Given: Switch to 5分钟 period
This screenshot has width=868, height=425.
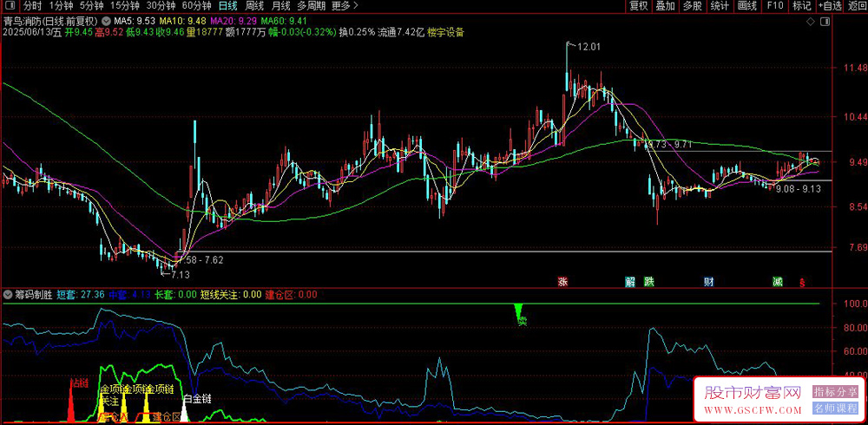Looking at the screenshot, I should click(91, 5).
